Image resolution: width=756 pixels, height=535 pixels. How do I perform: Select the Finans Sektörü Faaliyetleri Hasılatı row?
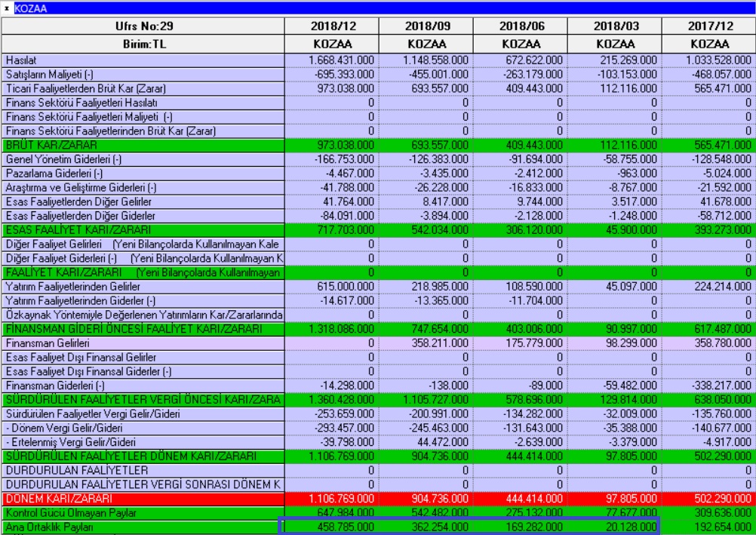coord(143,103)
